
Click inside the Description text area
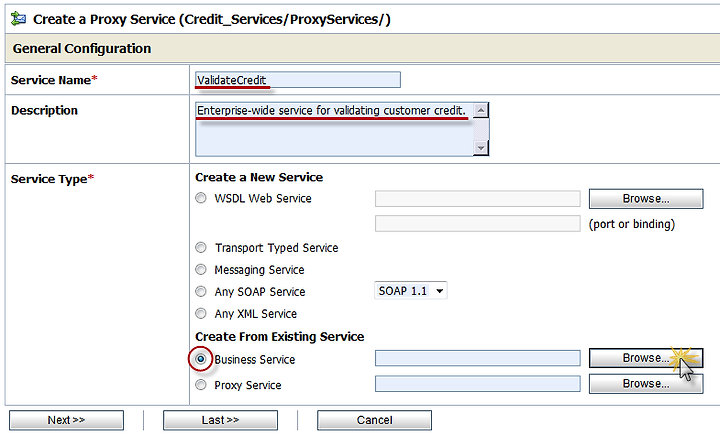click(x=334, y=129)
